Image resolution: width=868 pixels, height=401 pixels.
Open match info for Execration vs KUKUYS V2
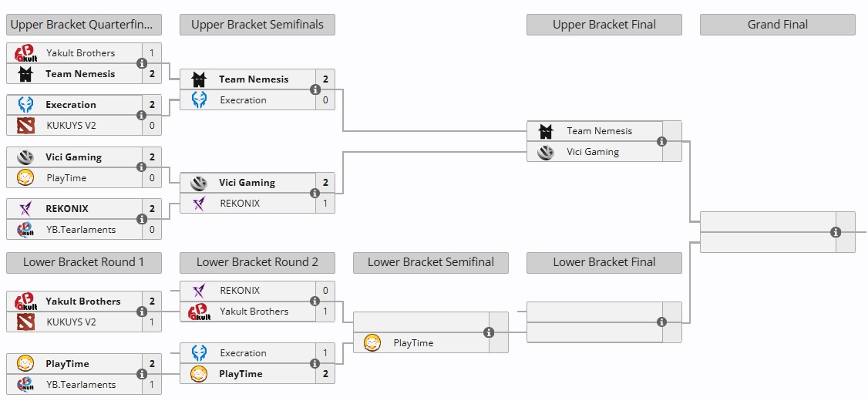click(x=142, y=115)
